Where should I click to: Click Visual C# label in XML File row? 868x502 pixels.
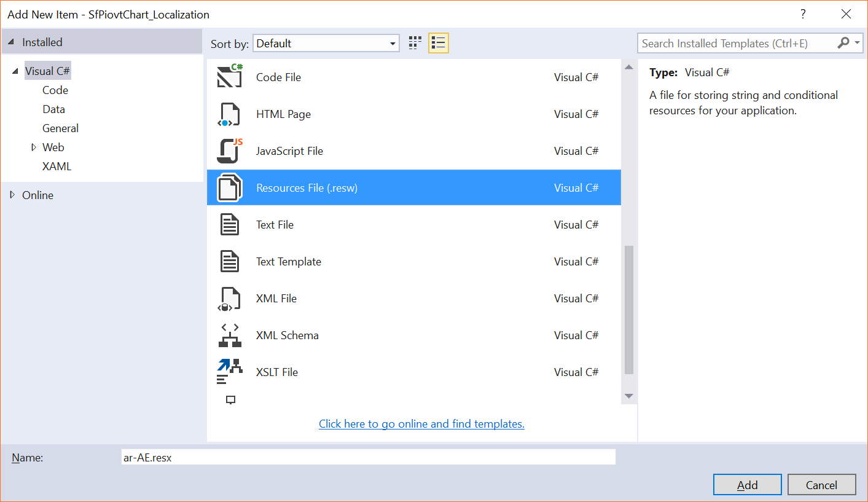point(576,298)
